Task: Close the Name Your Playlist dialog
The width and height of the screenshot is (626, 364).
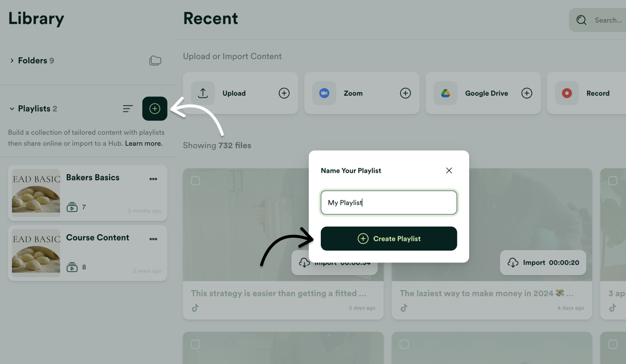Action: (449, 170)
